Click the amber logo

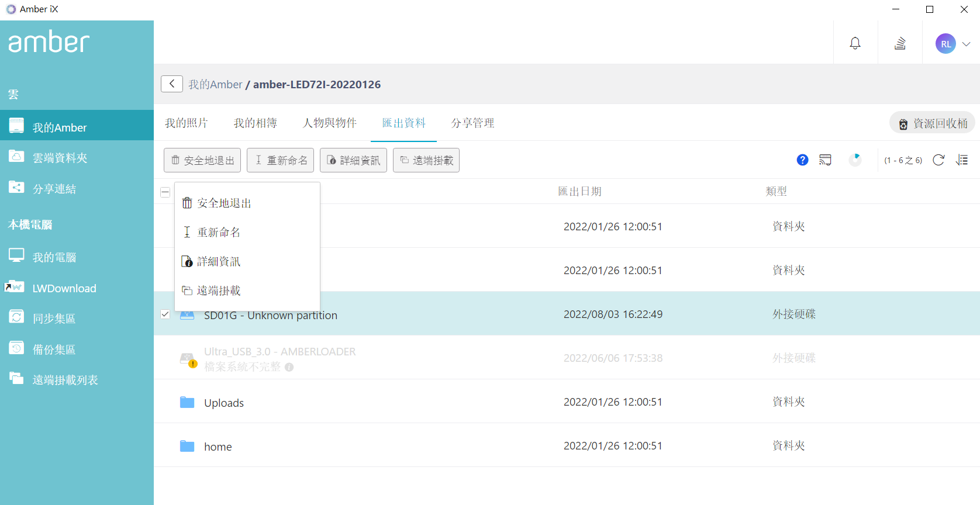pyautogui.click(x=49, y=42)
